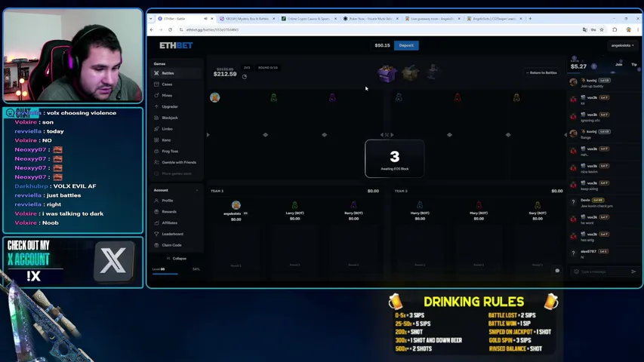This screenshot has height=362, width=644.
Task: Open a new browser tab
Action: pos(530,19)
